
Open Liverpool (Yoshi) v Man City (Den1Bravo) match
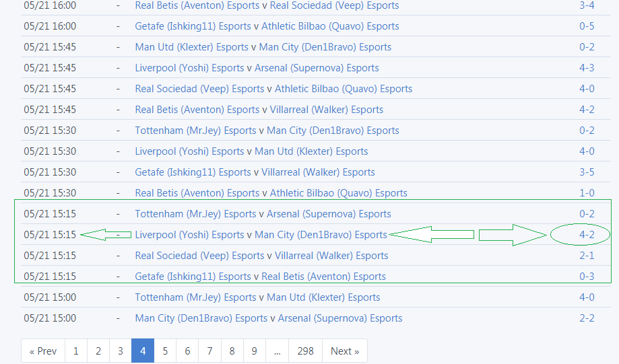coord(261,235)
